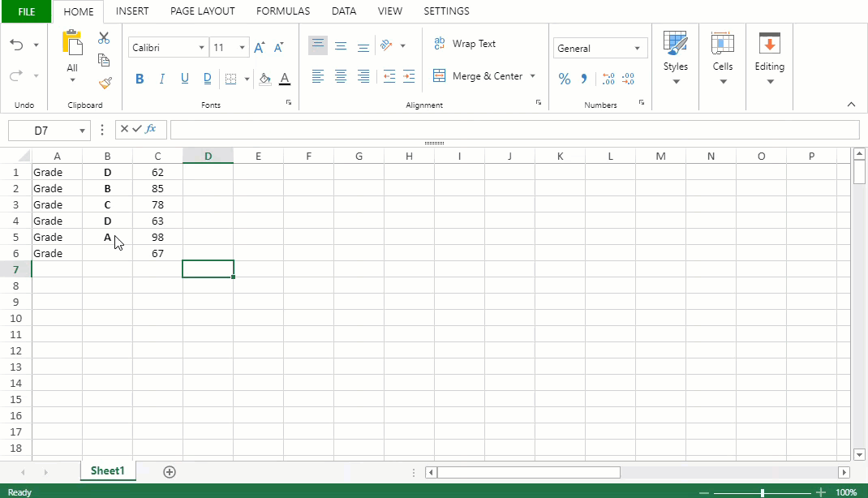868x498 pixels.
Task: Apply percent number format
Action: click(x=564, y=79)
